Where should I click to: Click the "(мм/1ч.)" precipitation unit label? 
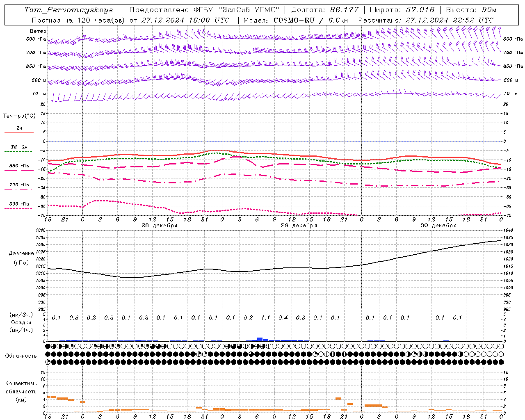pyautogui.click(x=21, y=330)
